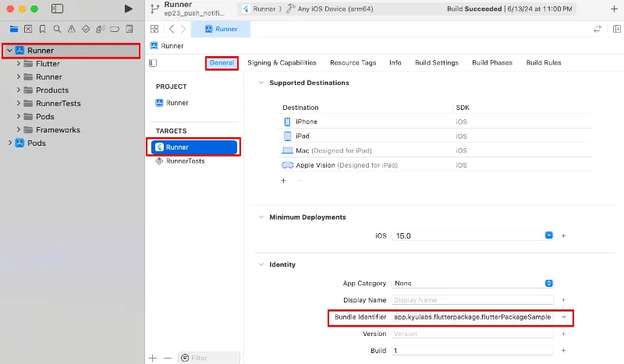This screenshot has width=624, height=364.
Task: Open the Breakpoint navigator icon
Action: pos(115,29)
